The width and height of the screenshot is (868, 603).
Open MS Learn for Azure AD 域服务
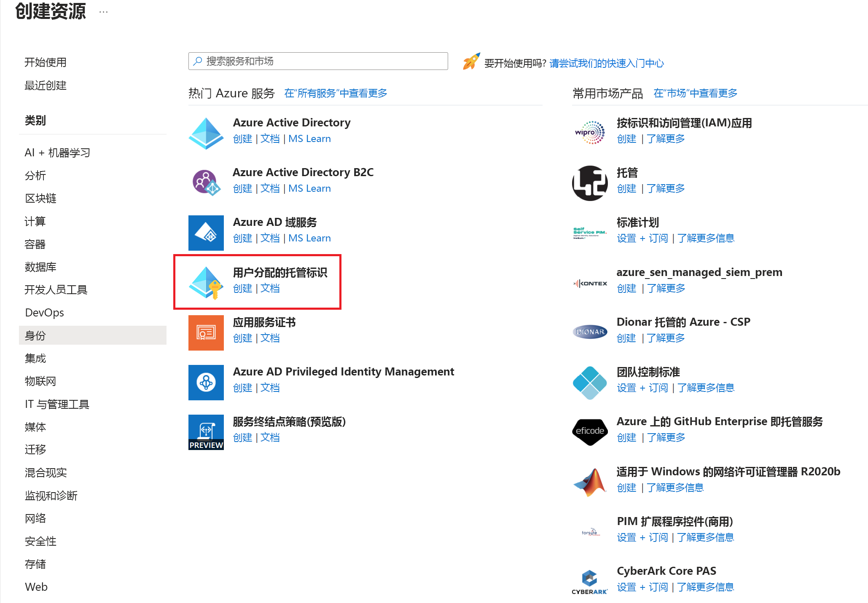point(309,238)
